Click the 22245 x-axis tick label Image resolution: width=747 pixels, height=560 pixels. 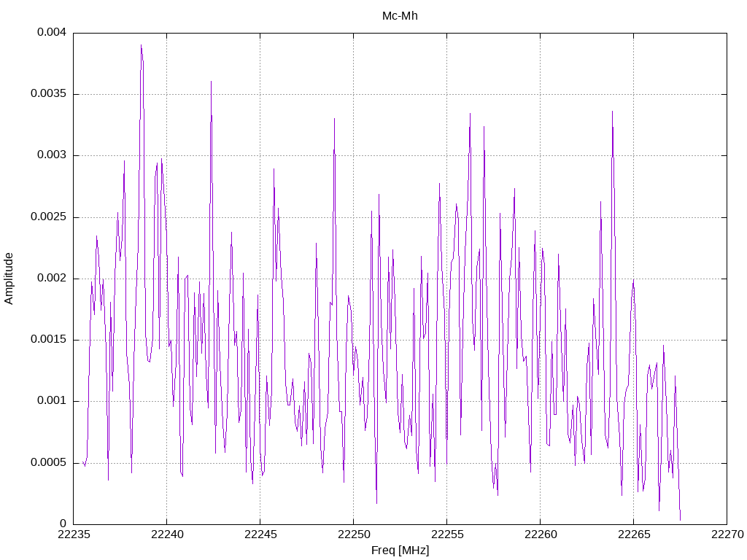[x=260, y=534]
